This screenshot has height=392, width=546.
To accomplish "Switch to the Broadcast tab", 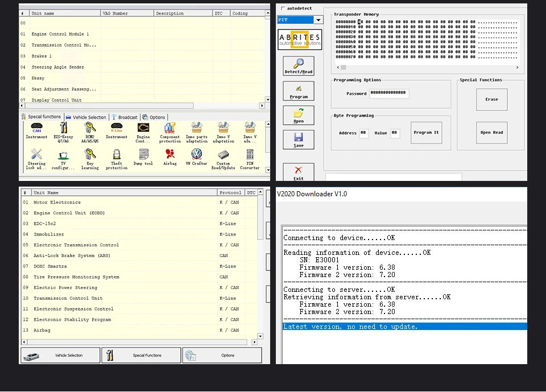I will click(x=125, y=117).
